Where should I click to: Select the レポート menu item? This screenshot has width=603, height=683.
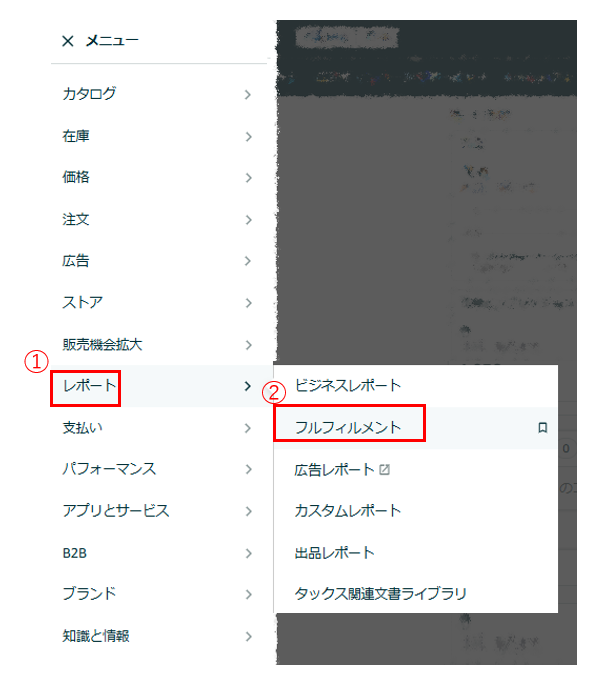tap(89, 386)
